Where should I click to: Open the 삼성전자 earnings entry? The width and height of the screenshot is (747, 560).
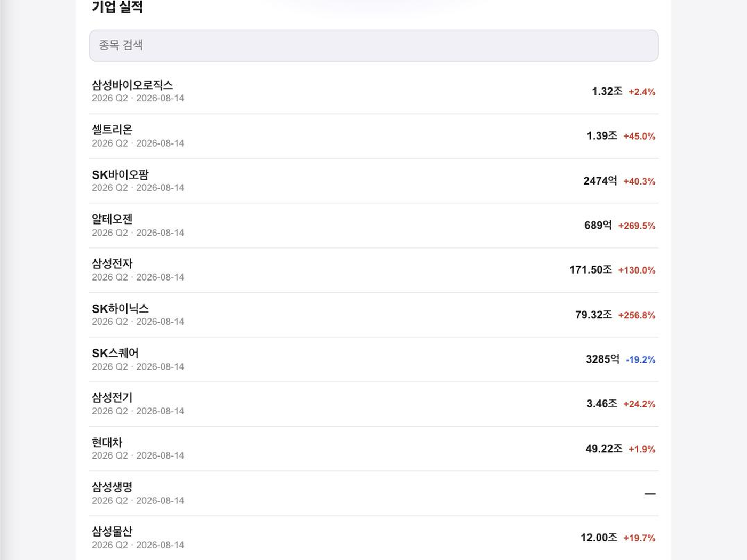pos(373,270)
